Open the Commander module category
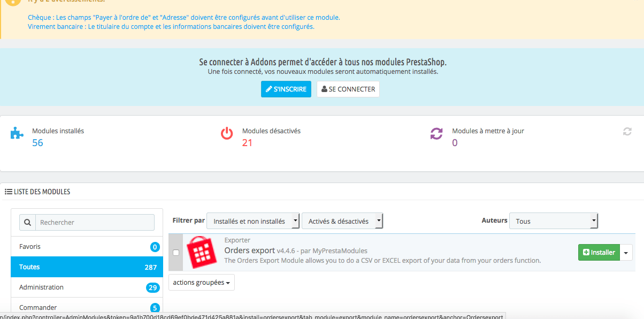This screenshot has width=644, height=319. (x=87, y=308)
